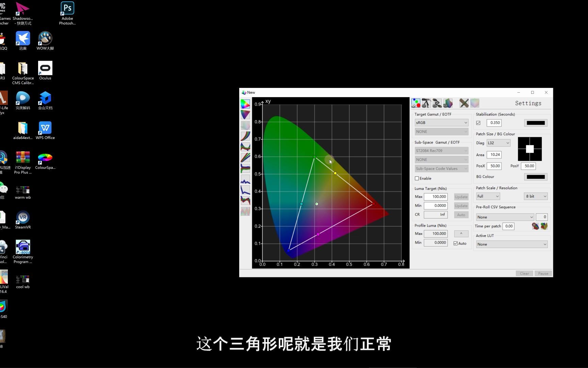Select the xy chromaticity diagram view
The height and width of the screenshot is (368, 588).
(245, 104)
